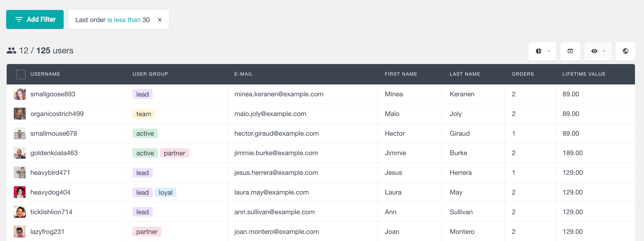Click laura.may@example.com email
The height and width of the screenshot is (241, 644).
point(271,192)
